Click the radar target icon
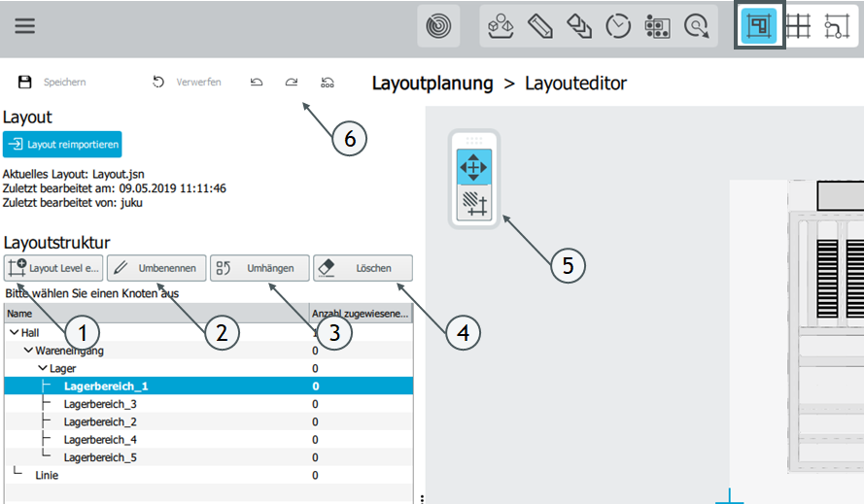Viewport: 864px width, 504px height. [x=438, y=26]
